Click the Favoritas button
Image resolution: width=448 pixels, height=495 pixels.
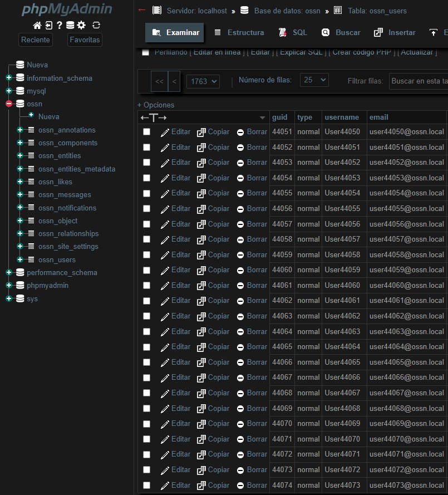[x=85, y=40]
